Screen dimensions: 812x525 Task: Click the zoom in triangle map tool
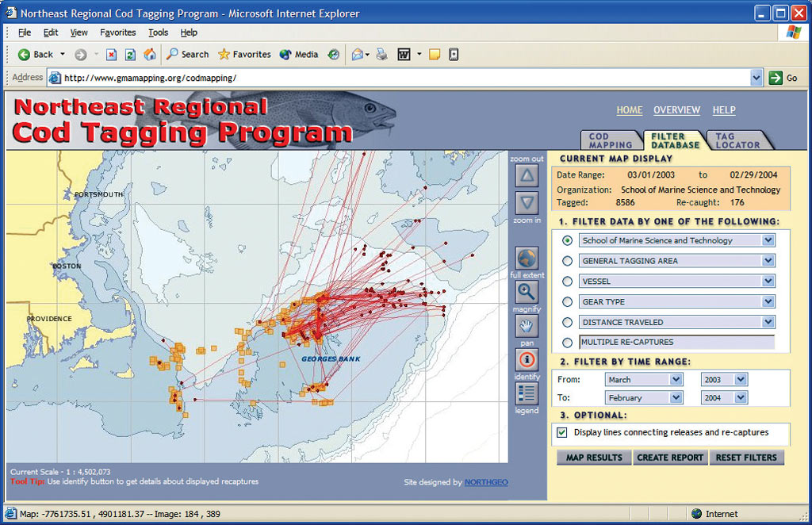(x=527, y=203)
